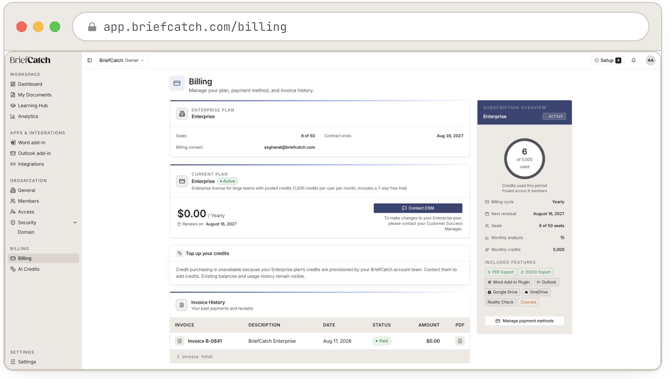This screenshot has height=379, width=670.
Task: Open Outlook add-in page
Action: point(31,153)
